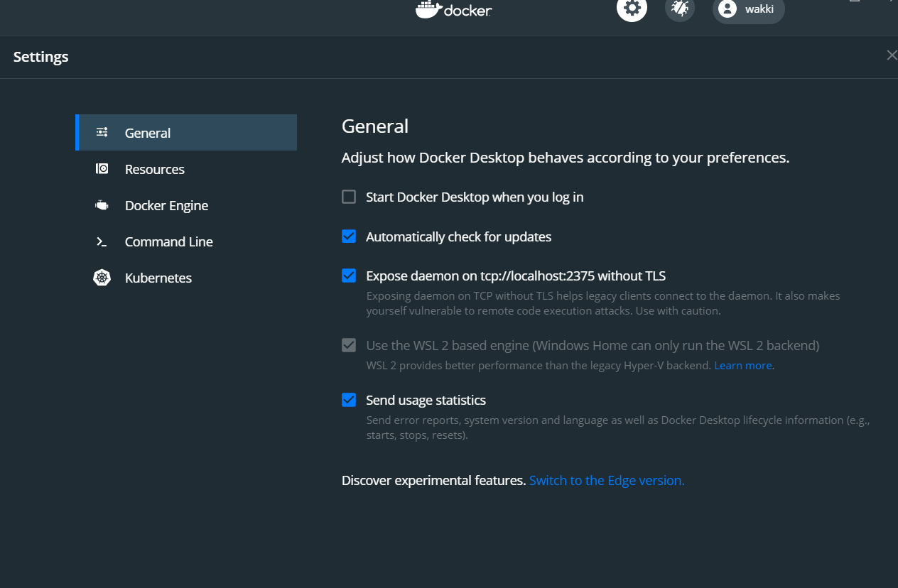Image resolution: width=898 pixels, height=588 pixels.
Task: Open the troubleshoot bug icon
Action: tap(680, 8)
